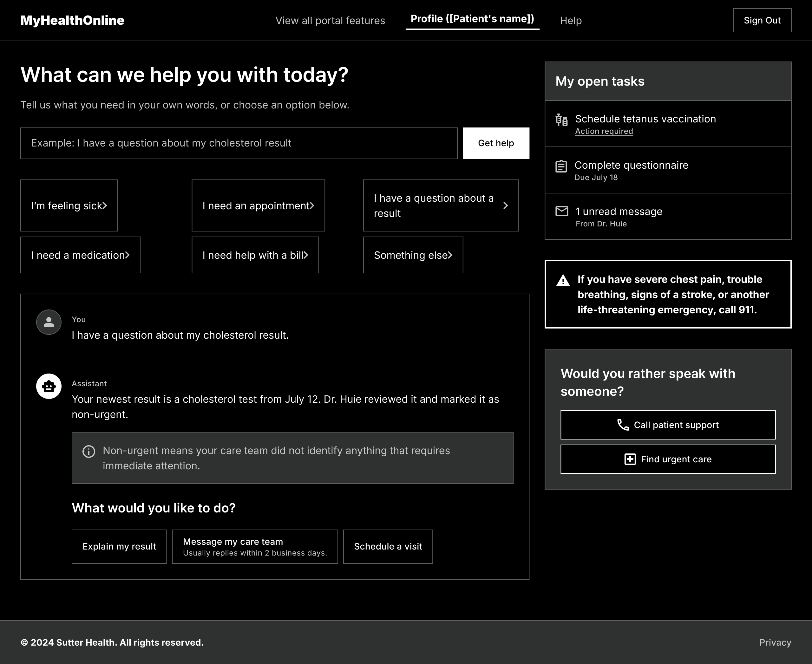Click the user avatar icon beside You

pos(49,322)
